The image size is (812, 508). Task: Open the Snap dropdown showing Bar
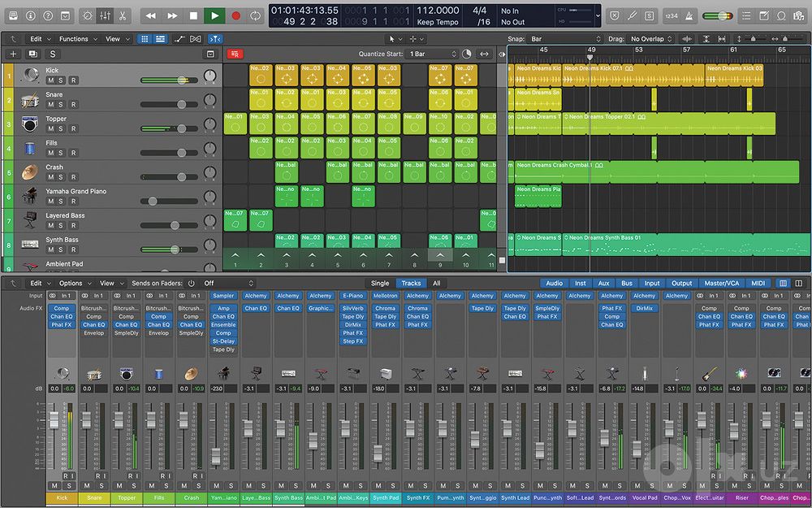[565, 39]
